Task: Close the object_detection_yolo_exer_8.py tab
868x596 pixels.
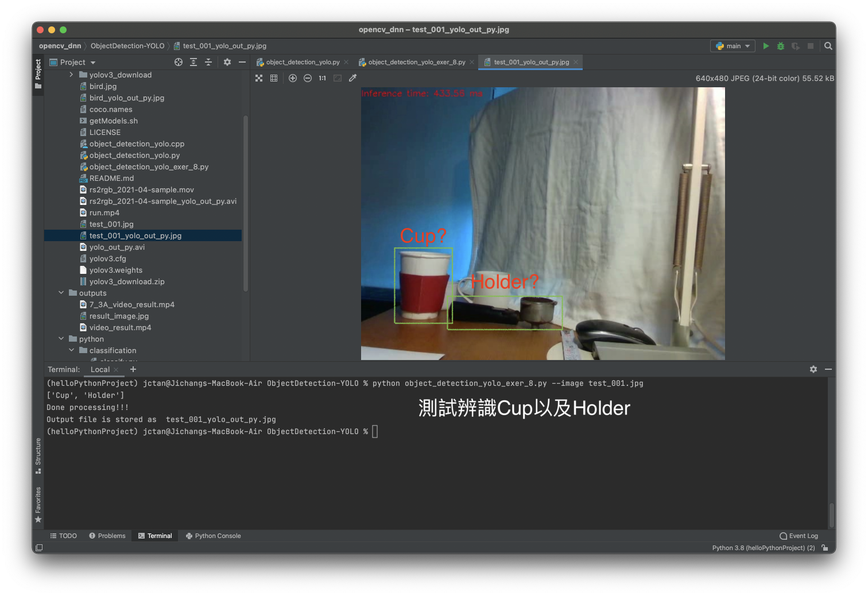Action: [472, 62]
